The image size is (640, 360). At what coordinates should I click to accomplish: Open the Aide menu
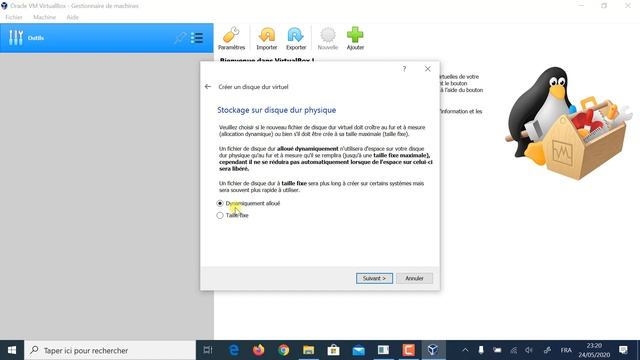point(73,17)
